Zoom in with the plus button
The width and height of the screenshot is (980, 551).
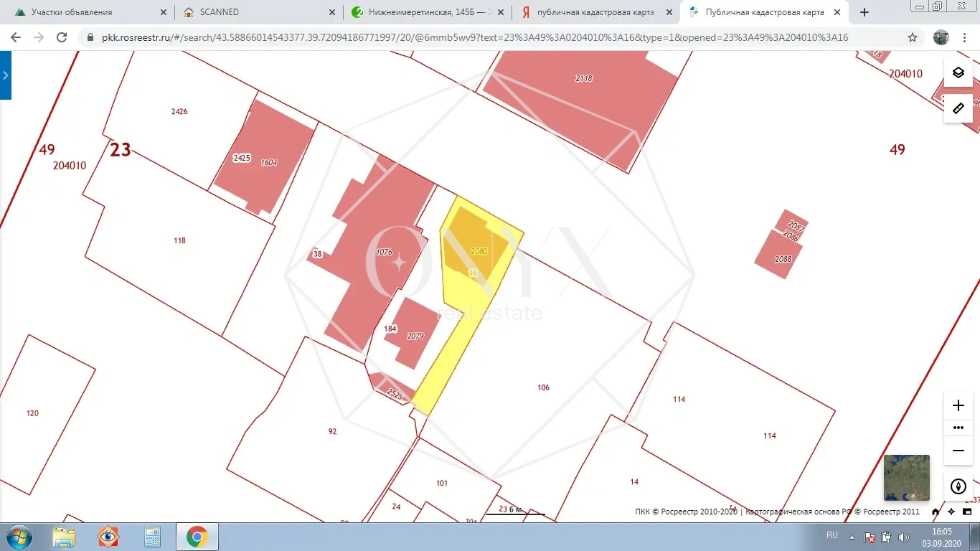point(958,405)
